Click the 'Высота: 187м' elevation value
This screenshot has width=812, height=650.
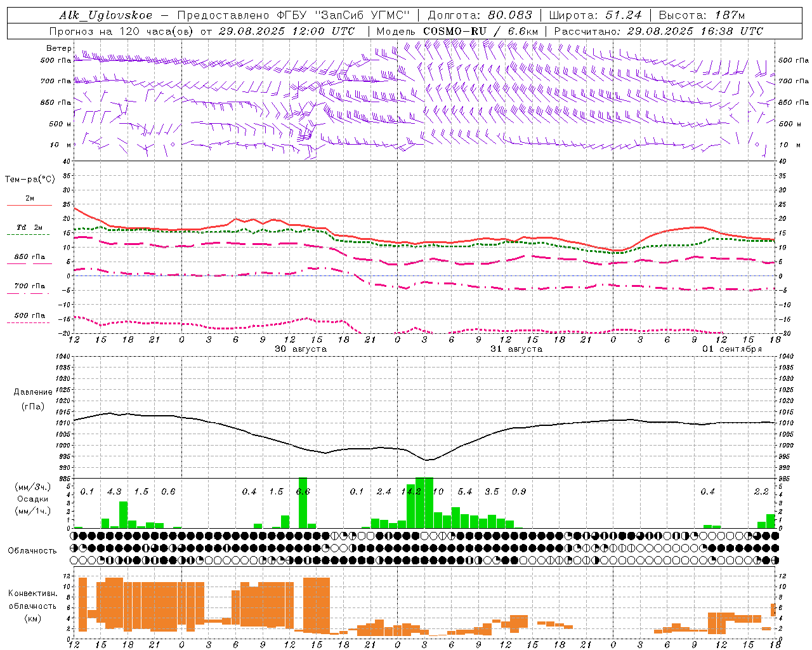coord(702,15)
